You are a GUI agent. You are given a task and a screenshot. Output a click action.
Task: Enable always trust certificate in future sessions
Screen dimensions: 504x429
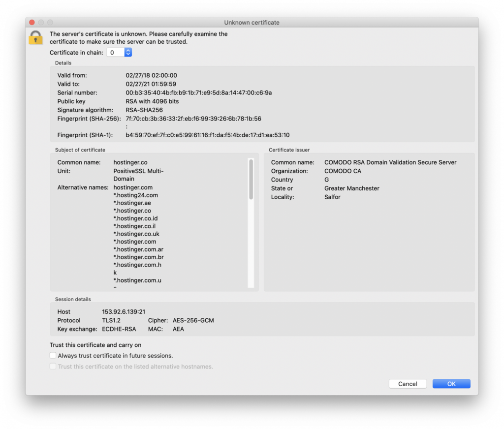tap(53, 355)
